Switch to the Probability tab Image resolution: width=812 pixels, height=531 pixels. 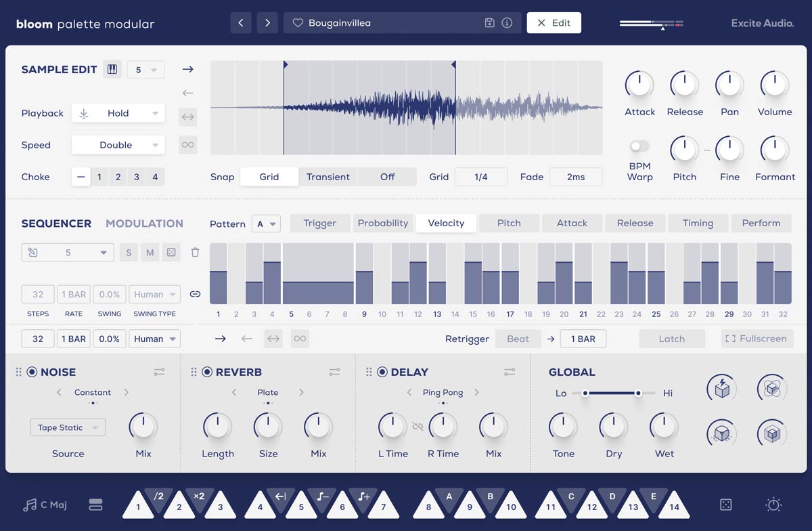[x=383, y=223]
